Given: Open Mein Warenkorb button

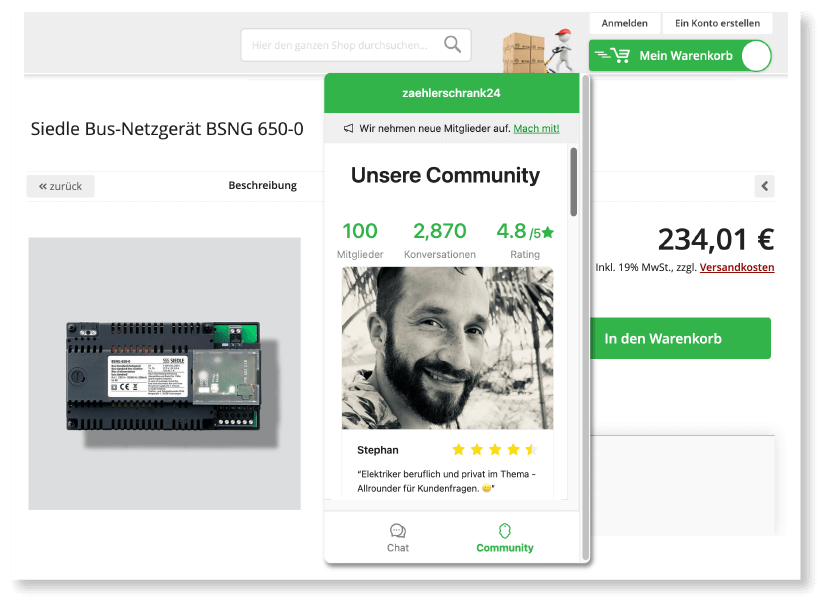Looking at the screenshot, I should 680,56.
